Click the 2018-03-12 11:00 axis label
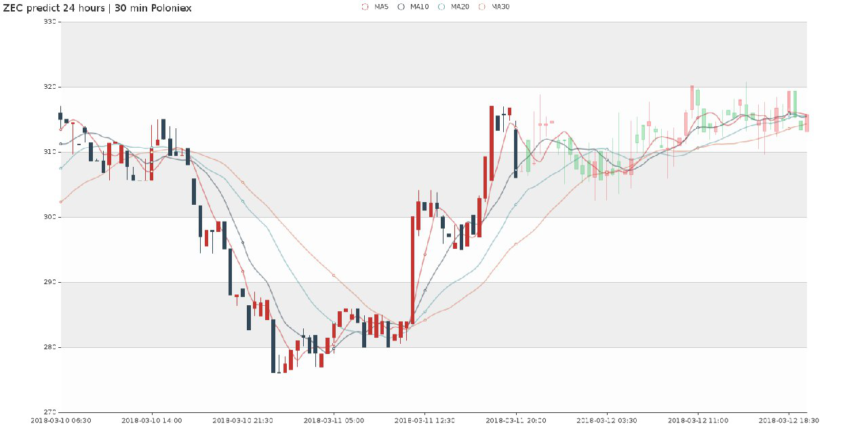Image resolution: width=868 pixels, height=434 pixels. (698, 420)
